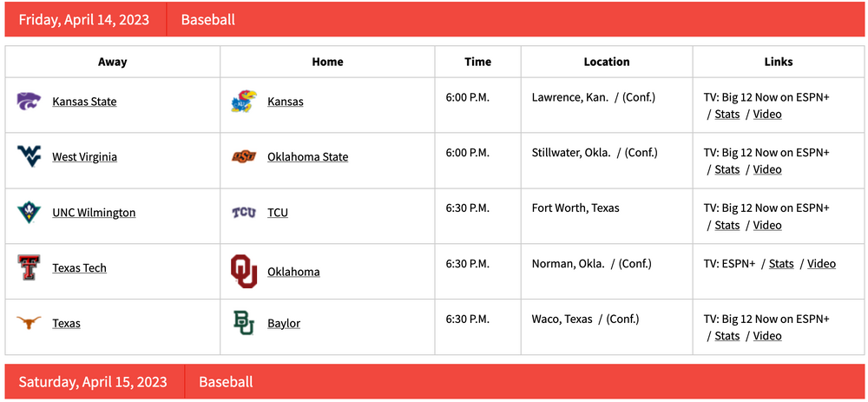Watch Video for Texas at Baylor
868x402 pixels.
click(x=767, y=337)
